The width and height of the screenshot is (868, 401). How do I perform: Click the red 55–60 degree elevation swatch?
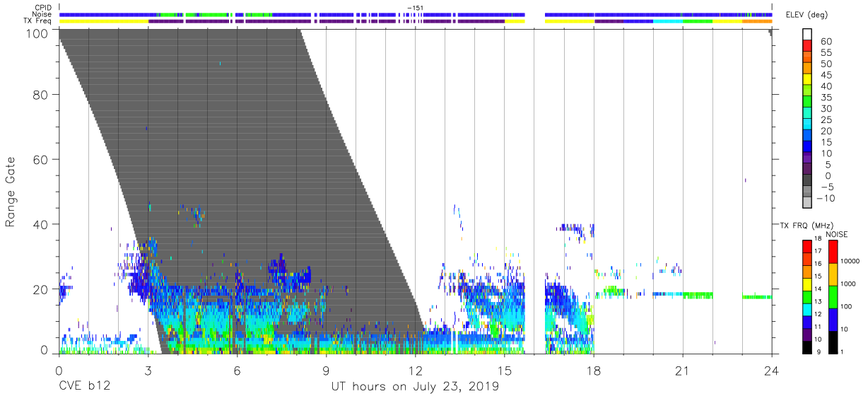(x=808, y=47)
